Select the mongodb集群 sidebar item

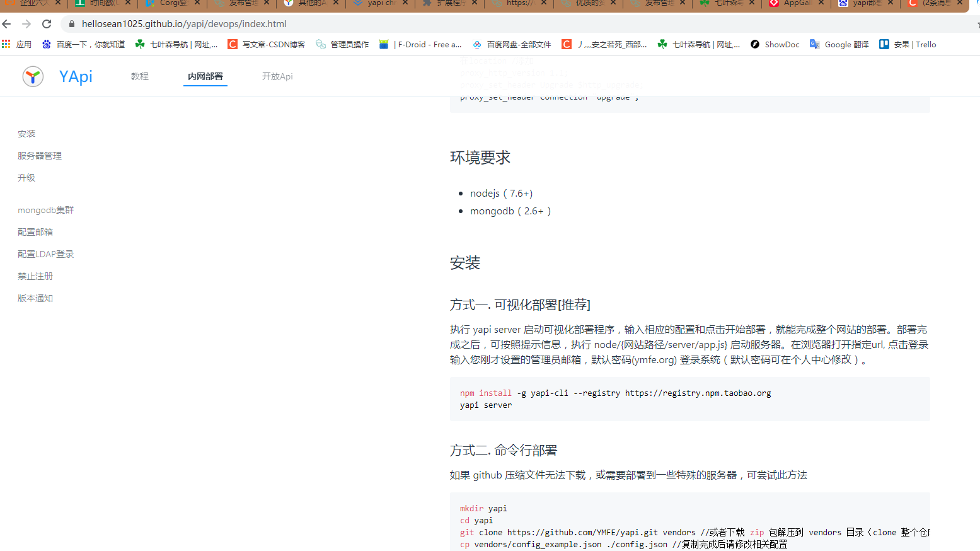tap(45, 209)
